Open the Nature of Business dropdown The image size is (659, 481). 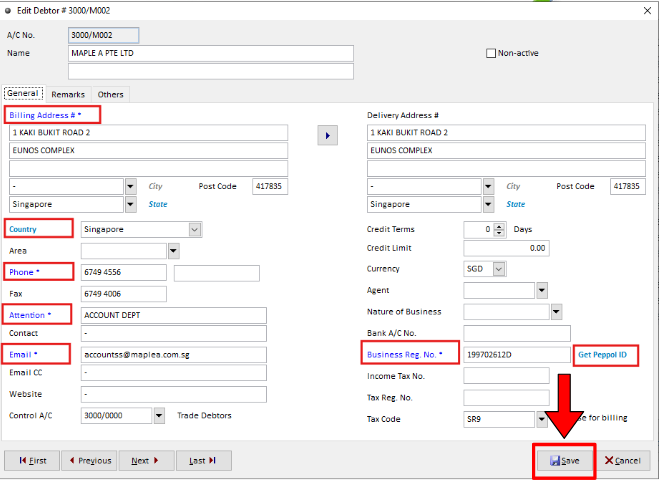(x=556, y=312)
